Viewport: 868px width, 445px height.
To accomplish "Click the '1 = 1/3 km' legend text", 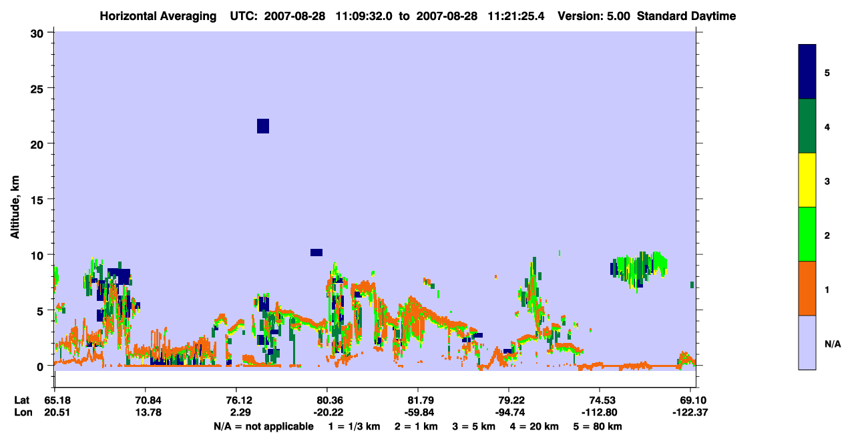I will click(x=355, y=426).
